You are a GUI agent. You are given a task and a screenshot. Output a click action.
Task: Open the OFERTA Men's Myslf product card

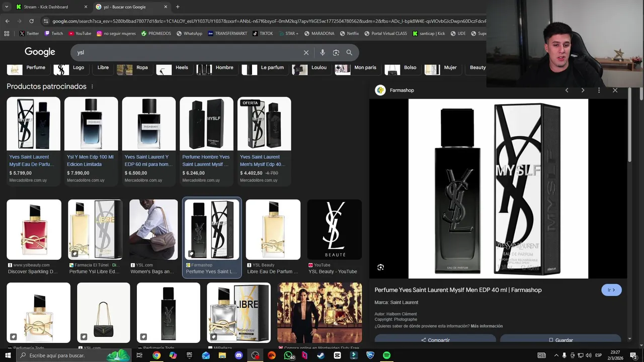(x=264, y=141)
